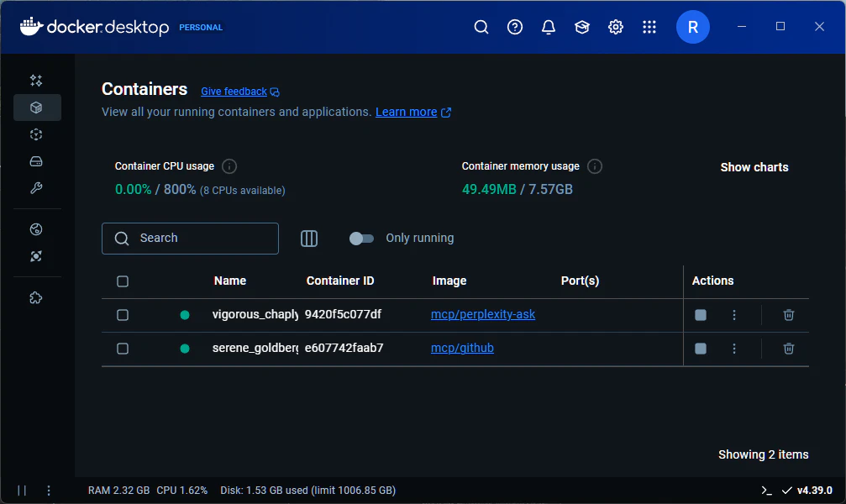Open the R user account avatar
The width and height of the screenshot is (846, 504).
click(x=693, y=27)
